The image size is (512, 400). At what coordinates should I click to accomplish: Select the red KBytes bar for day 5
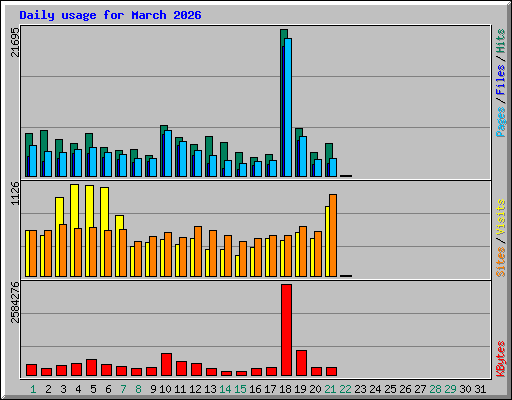(x=91, y=367)
